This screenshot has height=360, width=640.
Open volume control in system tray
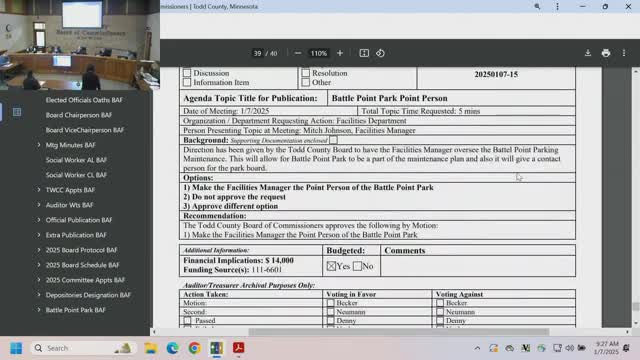pyautogui.click(x=570, y=348)
